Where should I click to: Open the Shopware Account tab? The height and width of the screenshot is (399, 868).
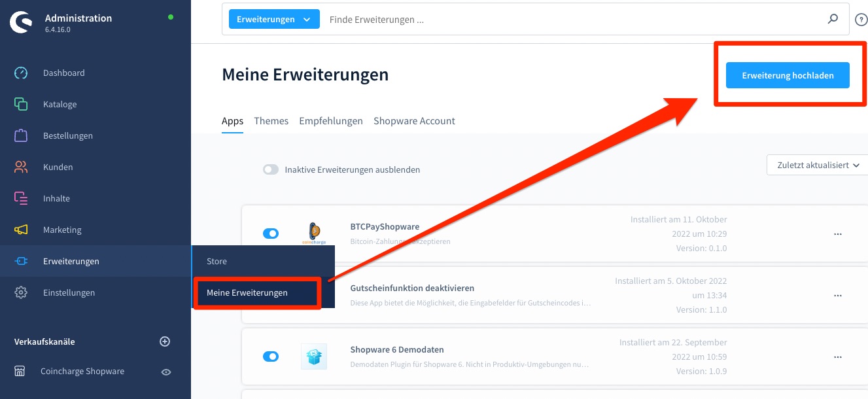[414, 121]
